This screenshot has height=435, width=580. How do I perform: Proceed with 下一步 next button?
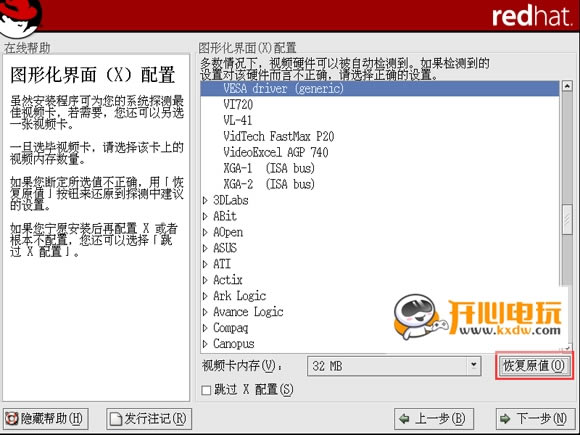pyautogui.click(x=535, y=419)
